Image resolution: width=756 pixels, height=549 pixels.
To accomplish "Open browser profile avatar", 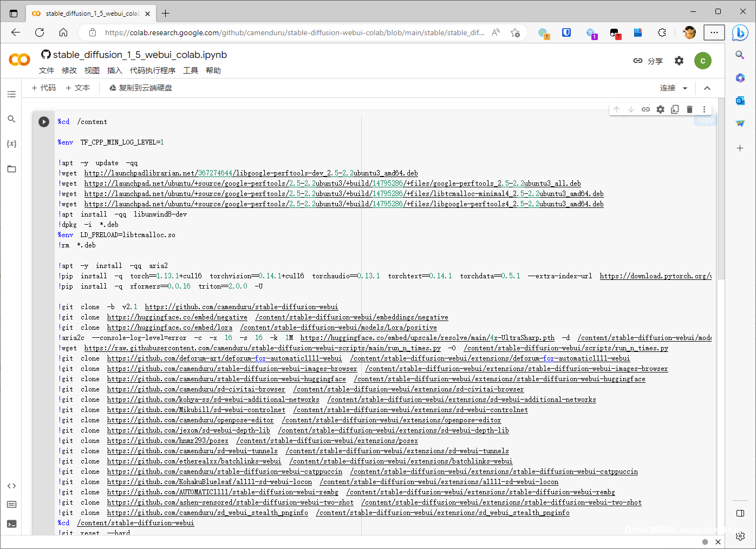I will coord(689,32).
